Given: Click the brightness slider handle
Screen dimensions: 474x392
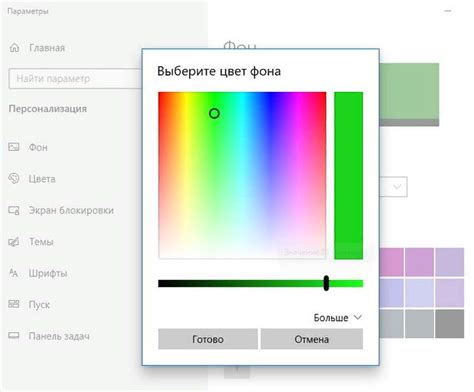Looking at the screenshot, I should tap(326, 283).
